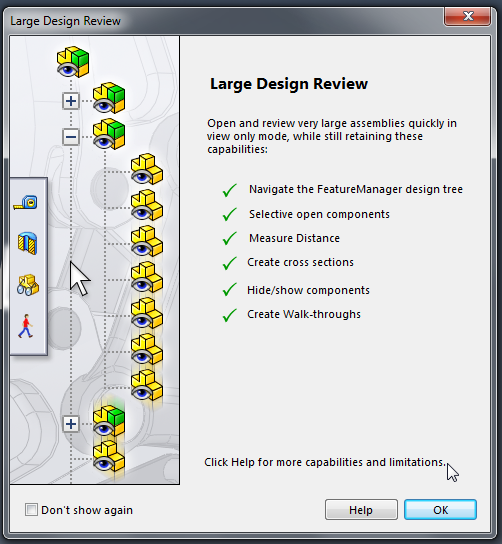
Task: Click the green checkmark beside Selective open components
Action: coord(230,214)
